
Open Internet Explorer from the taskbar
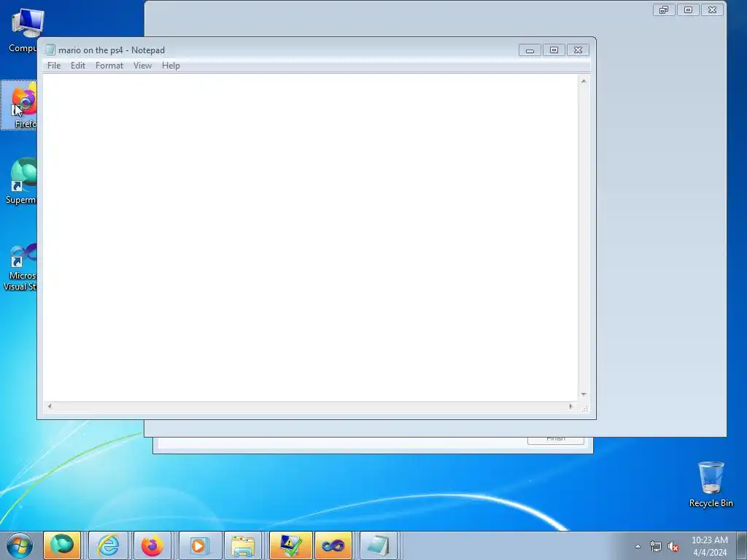coord(108,545)
